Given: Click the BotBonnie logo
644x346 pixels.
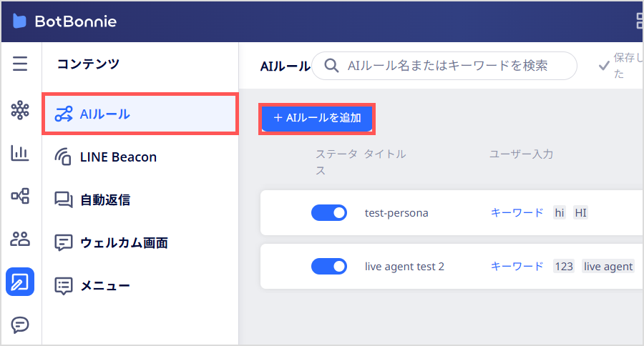Looking at the screenshot, I should 65,21.
